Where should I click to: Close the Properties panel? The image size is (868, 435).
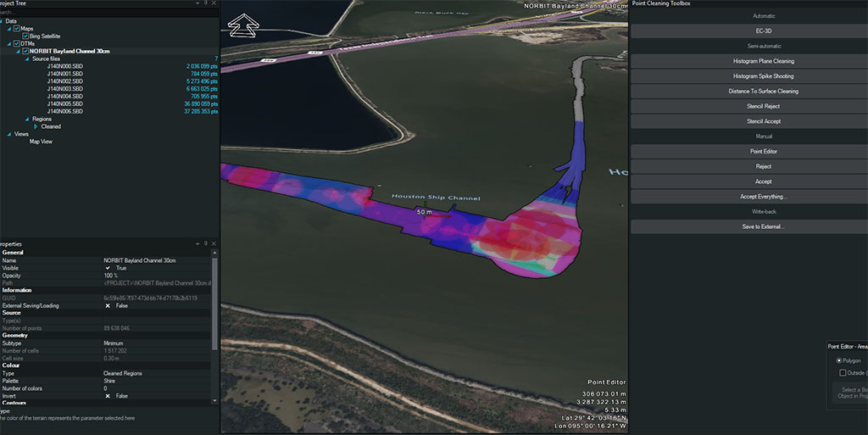pyautogui.click(x=214, y=243)
